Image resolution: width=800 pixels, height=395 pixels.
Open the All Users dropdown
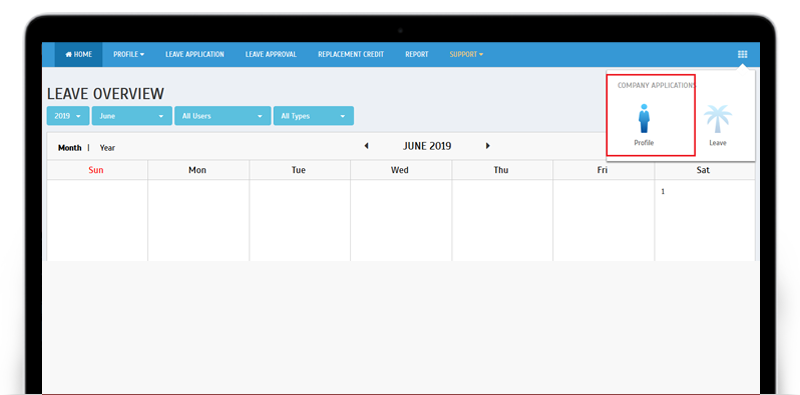tap(223, 116)
